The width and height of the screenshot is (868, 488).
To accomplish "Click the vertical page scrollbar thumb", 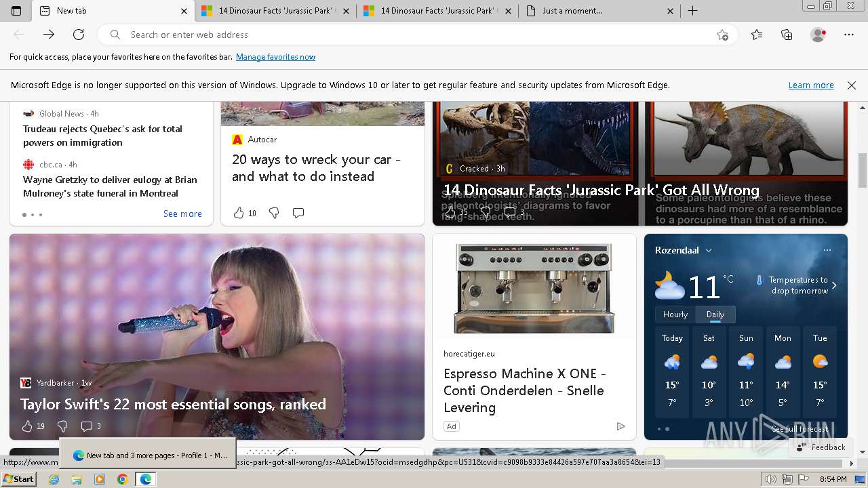I will pyautogui.click(x=863, y=171).
